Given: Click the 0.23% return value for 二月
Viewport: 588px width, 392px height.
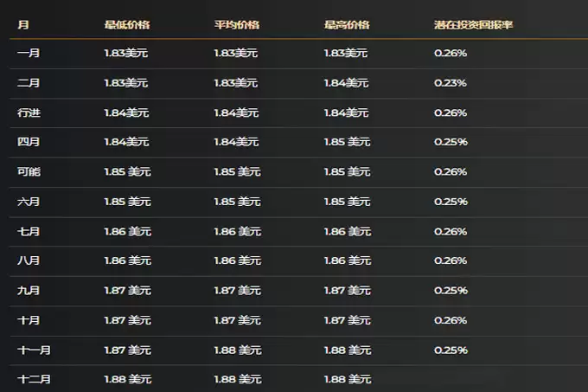Looking at the screenshot, I should pyautogui.click(x=451, y=83).
